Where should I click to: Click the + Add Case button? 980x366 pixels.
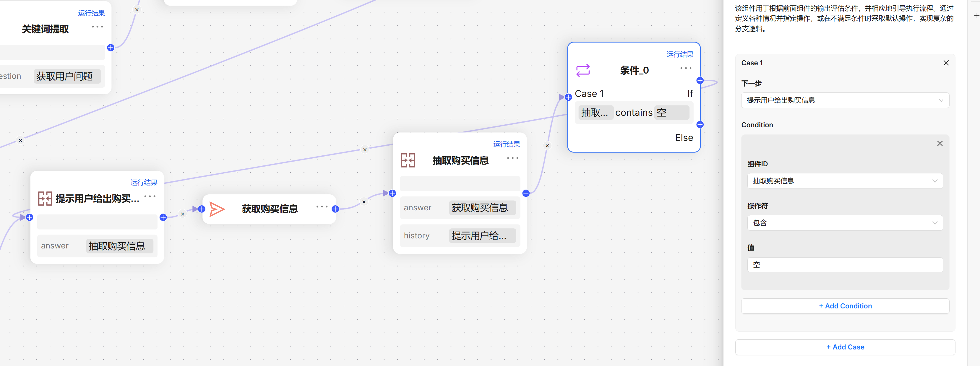point(845,347)
